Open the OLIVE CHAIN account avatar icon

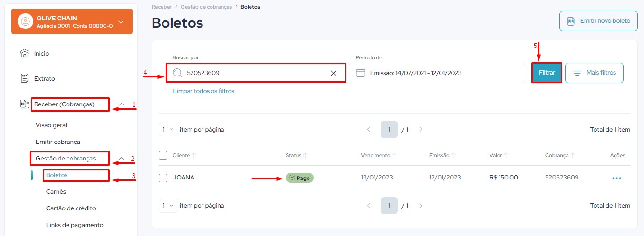25,21
